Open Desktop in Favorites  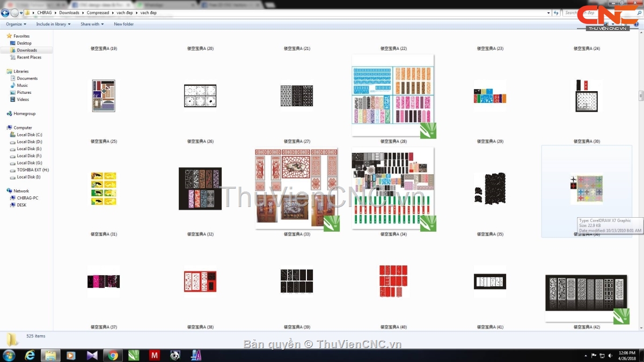click(x=20, y=43)
